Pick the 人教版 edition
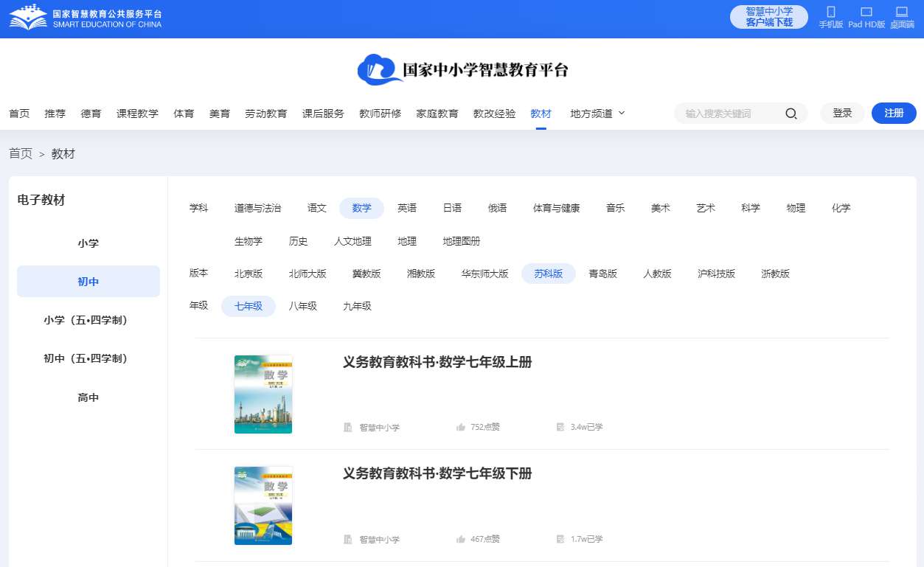The height and width of the screenshot is (567, 924). click(657, 274)
